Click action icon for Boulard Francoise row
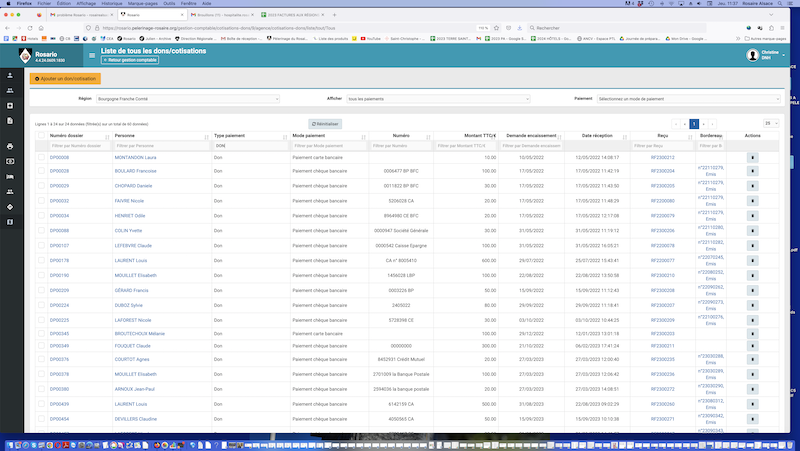Screen dimensions: 800x451 (752, 172)
